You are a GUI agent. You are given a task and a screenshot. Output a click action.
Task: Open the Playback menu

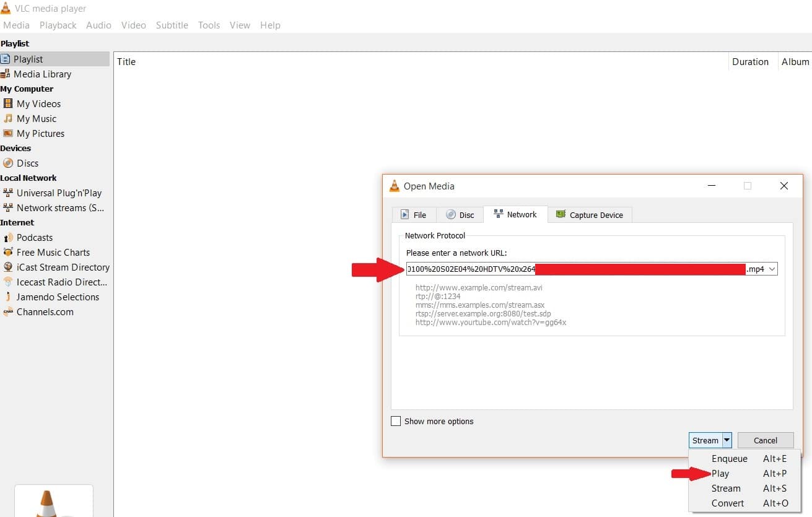click(x=58, y=25)
